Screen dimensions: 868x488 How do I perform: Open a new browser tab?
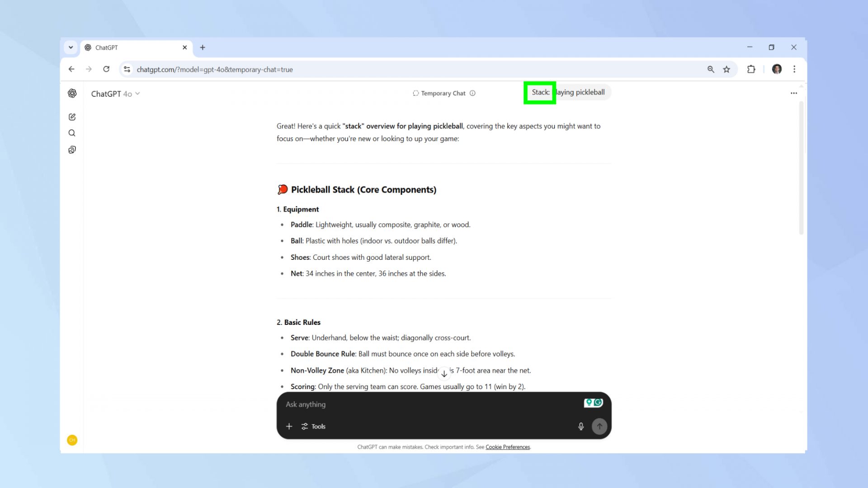click(x=203, y=47)
